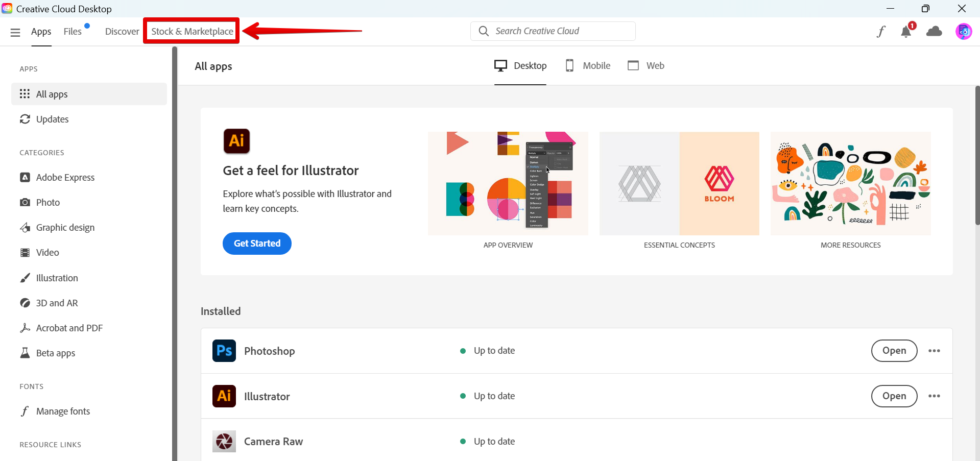Viewport: 980px width, 461px height.
Task: Click the Web browser icon
Action: (633, 66)
